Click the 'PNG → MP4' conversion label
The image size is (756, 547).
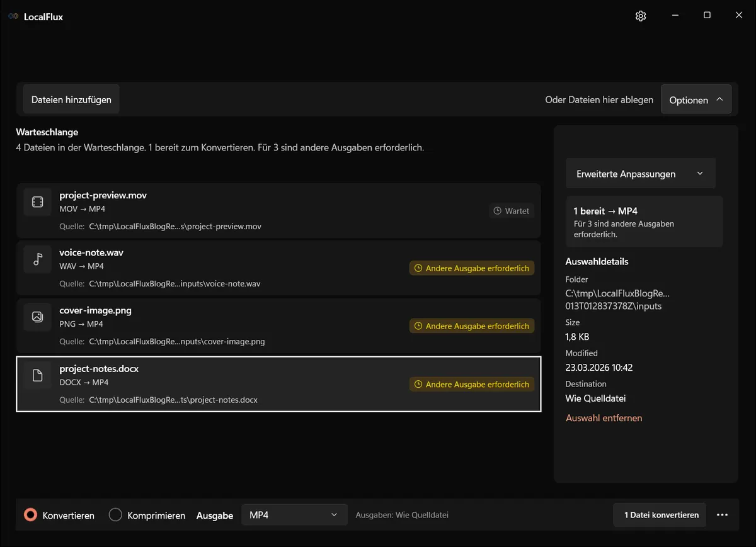(x=81, y=324)
